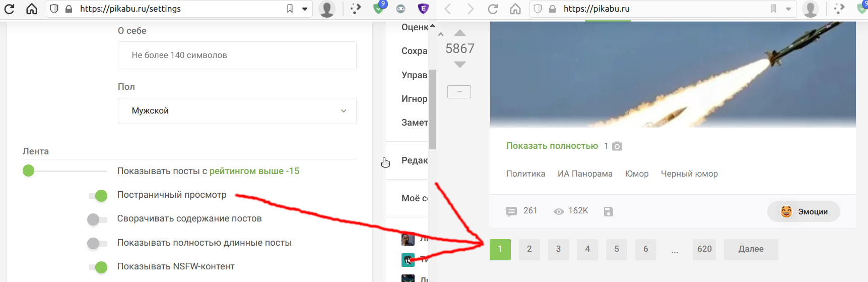Open the purple shield extension icon
The width and height of the screenshot is (868, 282).
click(424, 8)
